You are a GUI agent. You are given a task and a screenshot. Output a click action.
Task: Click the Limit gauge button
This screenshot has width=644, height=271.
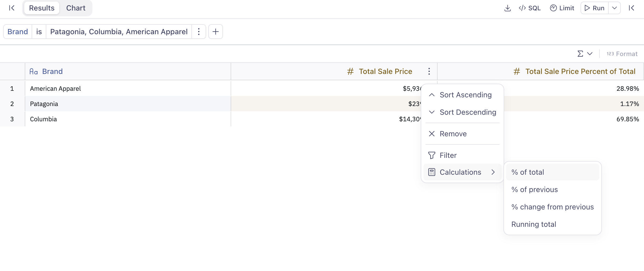click(562, 8)
